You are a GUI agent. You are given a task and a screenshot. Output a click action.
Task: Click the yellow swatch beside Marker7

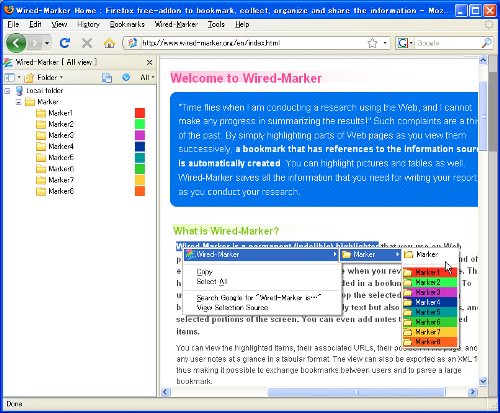(x=140, y=180)
